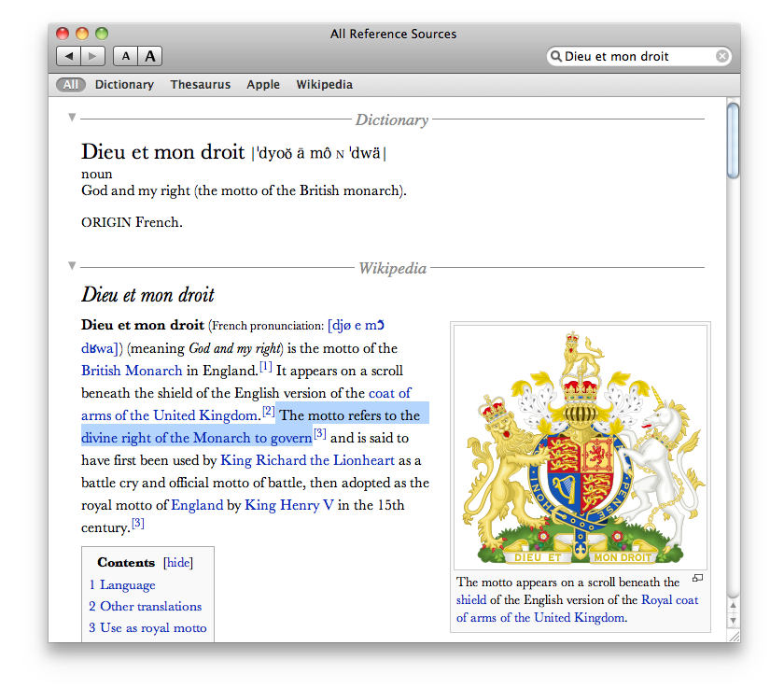This screenshot has height=688, width=784.
Task: Click the magnifying glass search icon
Action: 555,56
